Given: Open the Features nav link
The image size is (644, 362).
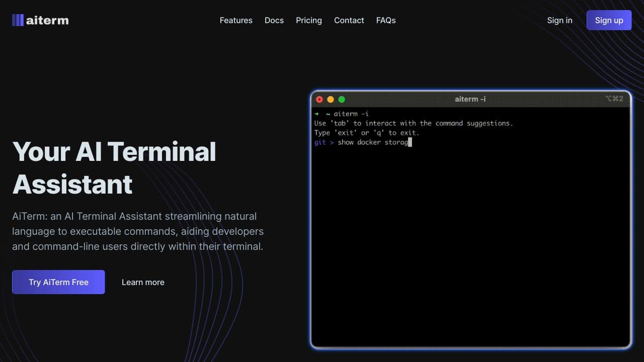Looking at the screenshot, I should (x=236, y=20).
